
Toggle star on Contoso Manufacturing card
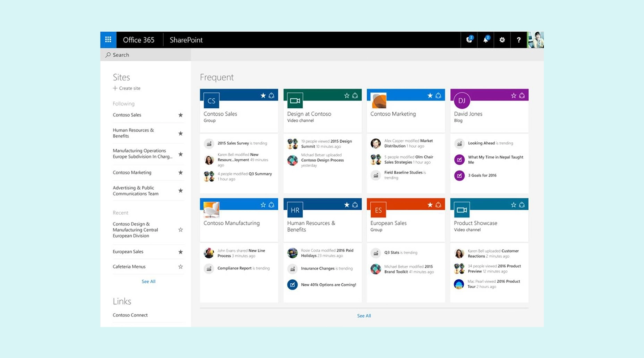(x=263, y=205)
